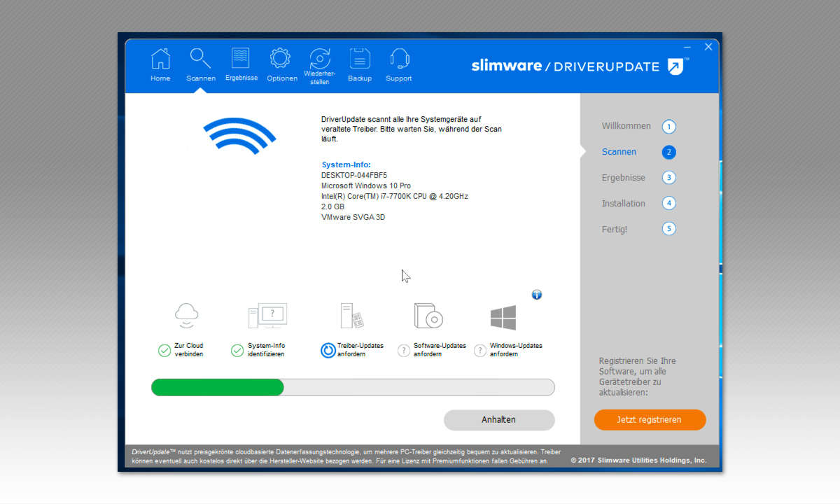This screenshot has height=504, width=840.
Task: Click green checkmark beside System-Info identifizieren
Action: click(x=237, y=351)
